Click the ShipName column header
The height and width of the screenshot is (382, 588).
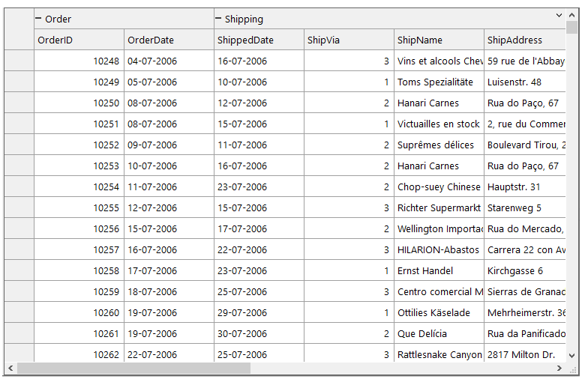click(439, 40)
